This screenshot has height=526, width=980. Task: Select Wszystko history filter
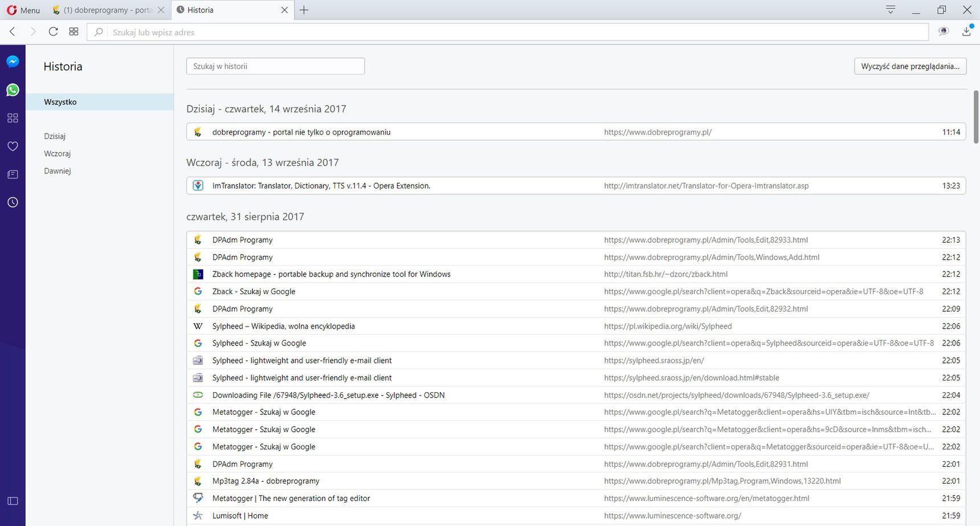(100, 102)
